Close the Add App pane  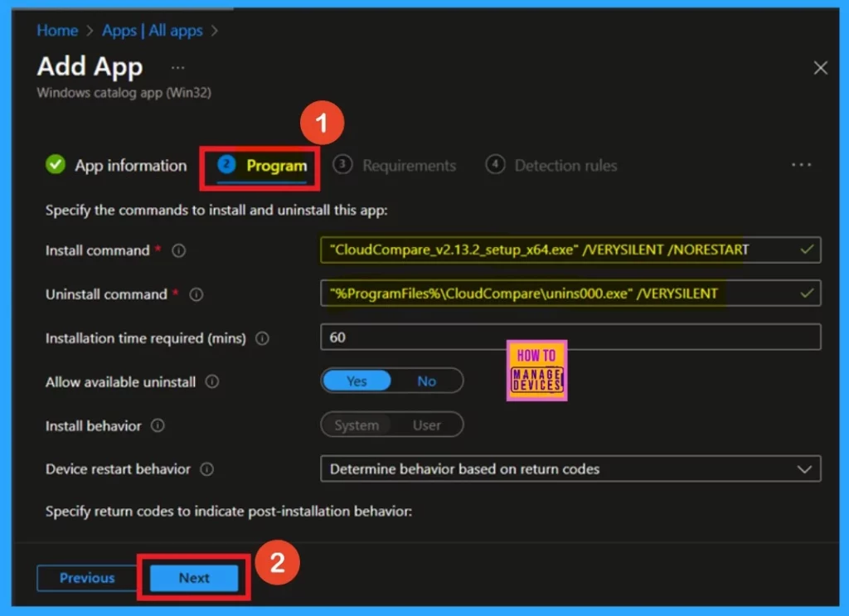coord(820,68)
